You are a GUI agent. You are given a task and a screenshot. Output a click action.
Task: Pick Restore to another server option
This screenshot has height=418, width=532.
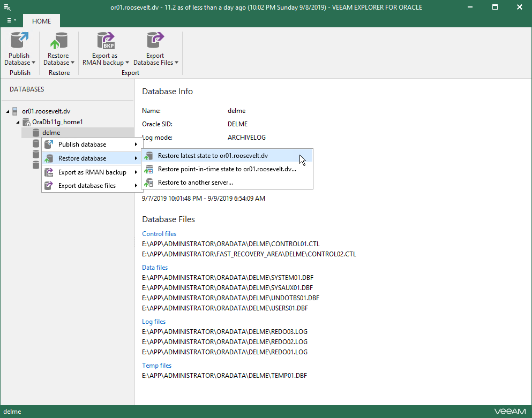click(195, 183)
